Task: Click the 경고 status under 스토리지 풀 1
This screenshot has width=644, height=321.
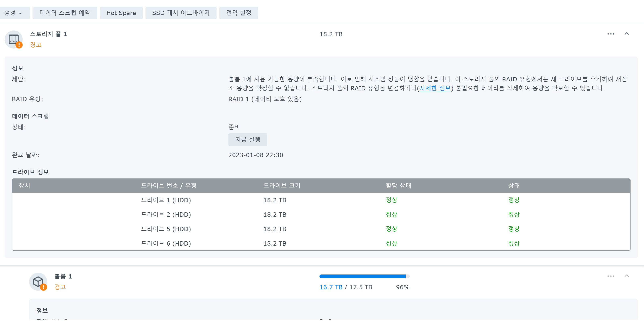Action: click(36, 45)
